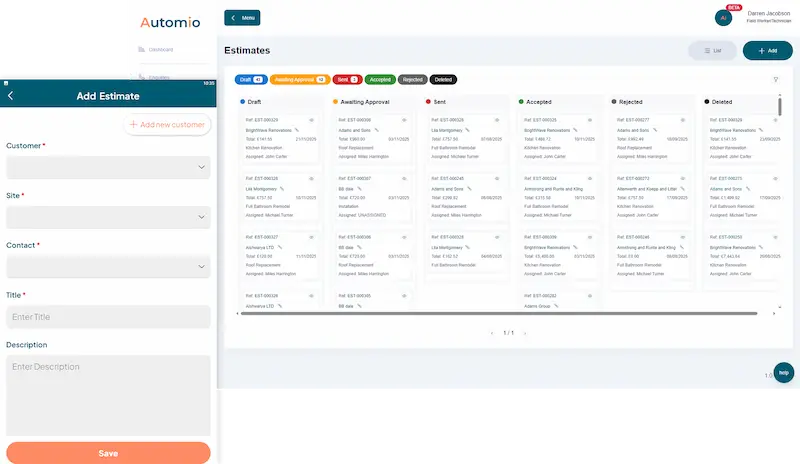Screen dimensions: 800x464
Task: Open the user avatar with BETA badge
Action: click(723, 17)
